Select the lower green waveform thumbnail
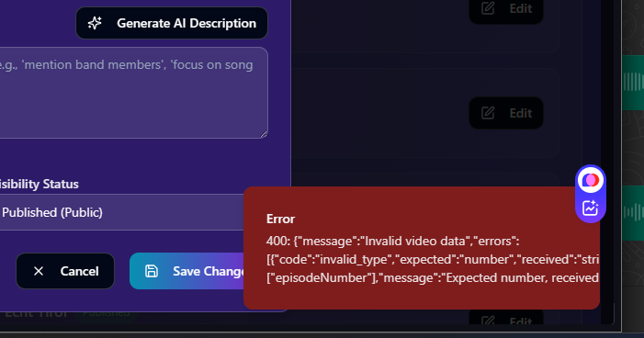Viewport: 644px width, 338px height. pos(633,213)
